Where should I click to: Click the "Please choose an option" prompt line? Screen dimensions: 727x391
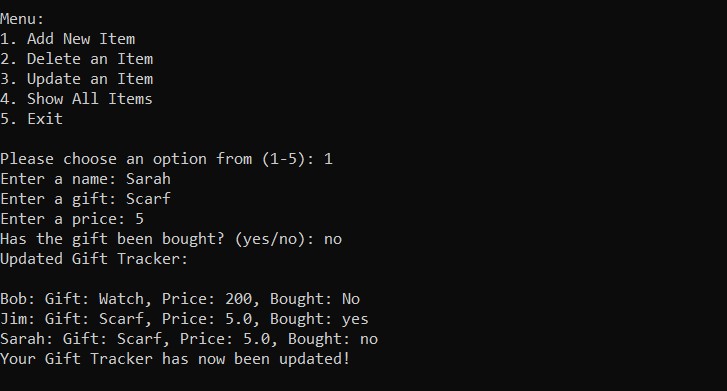pos(166,159)
